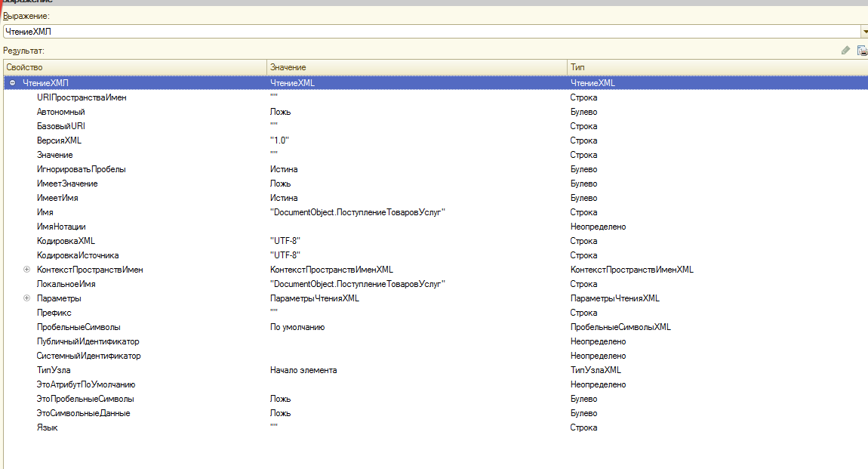Click the Тип column header
This screenshot has width=868, height=469.
(x=717, y=67)
